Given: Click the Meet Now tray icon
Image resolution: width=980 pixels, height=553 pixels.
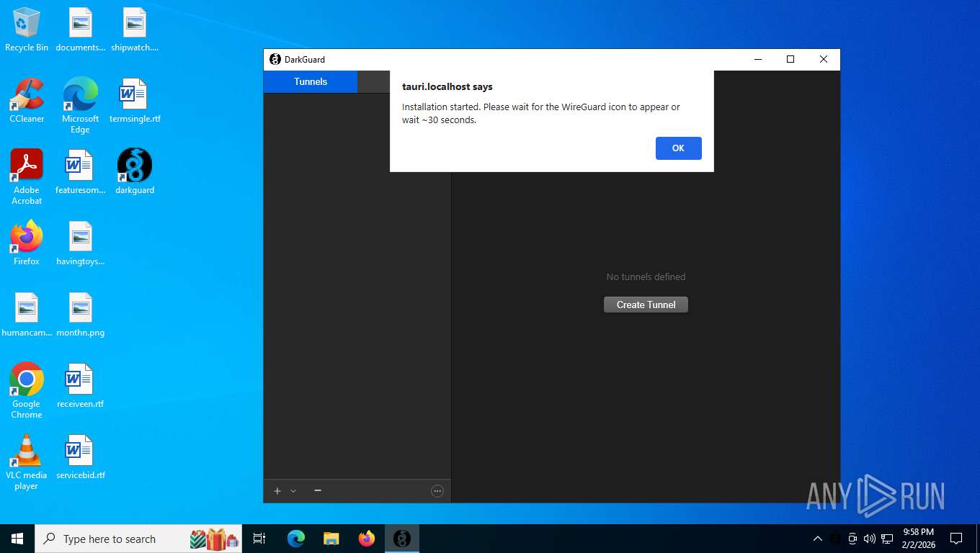Looking at the screenshot, I should coord(852,539).
